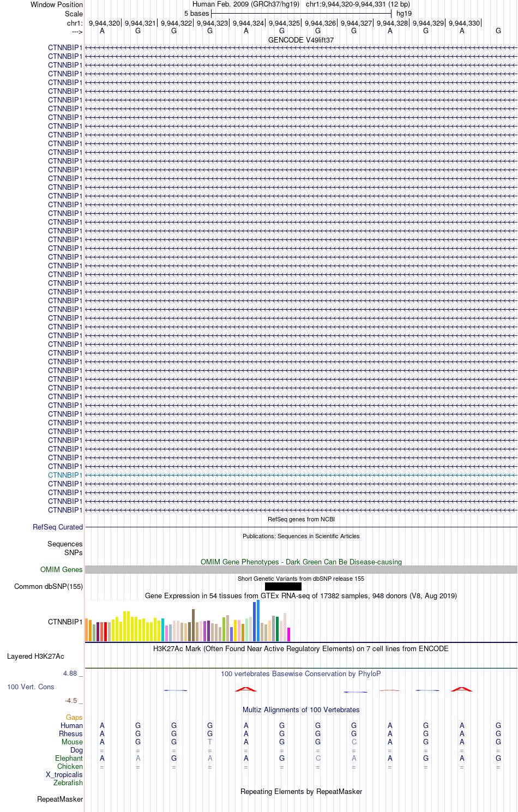Click the bright red bar in GTEx chart
The image size is (518, 812).
105,631
